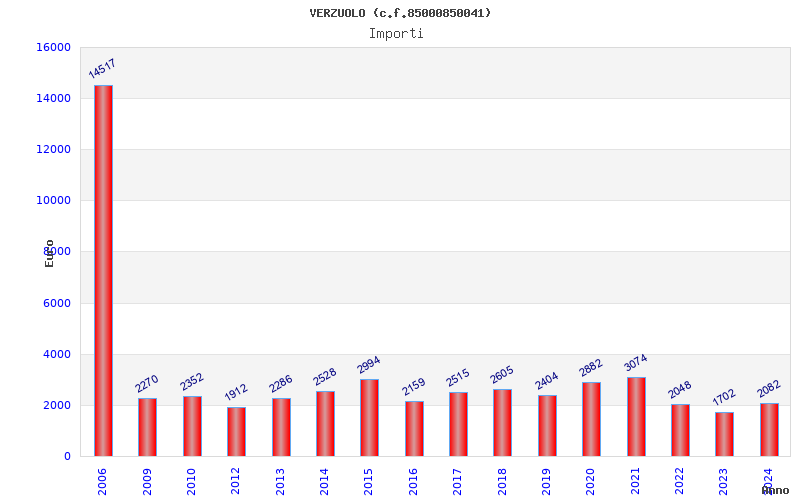Viewport: 800px width, 500px height.
Task: Click the 0 y-axis tick label
Action: (x=67, y=457)
